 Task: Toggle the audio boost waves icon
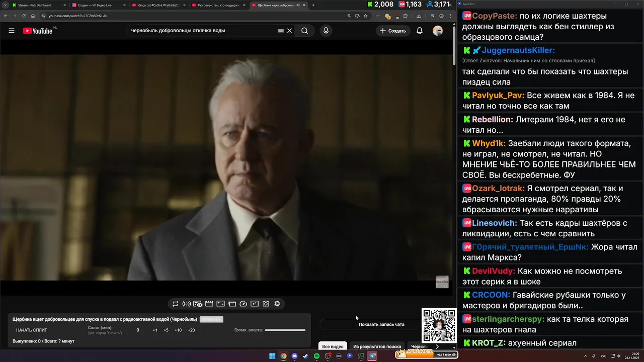pos(186,304)
